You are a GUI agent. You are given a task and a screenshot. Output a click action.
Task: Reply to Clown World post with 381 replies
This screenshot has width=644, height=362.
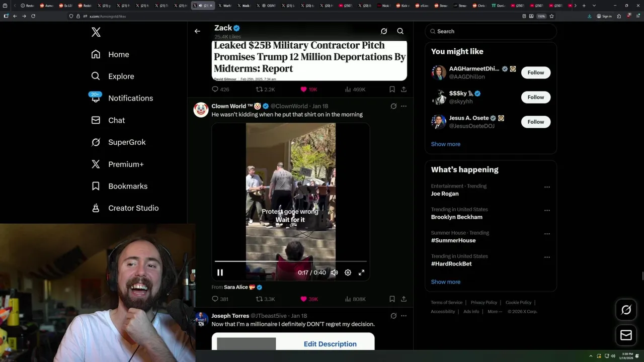[x=220, y=299]
